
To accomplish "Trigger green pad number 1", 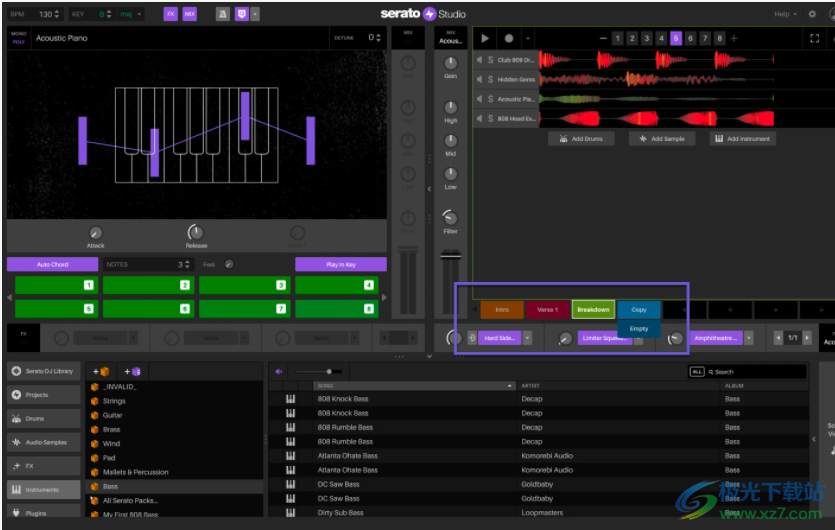I will click(55, 285).
